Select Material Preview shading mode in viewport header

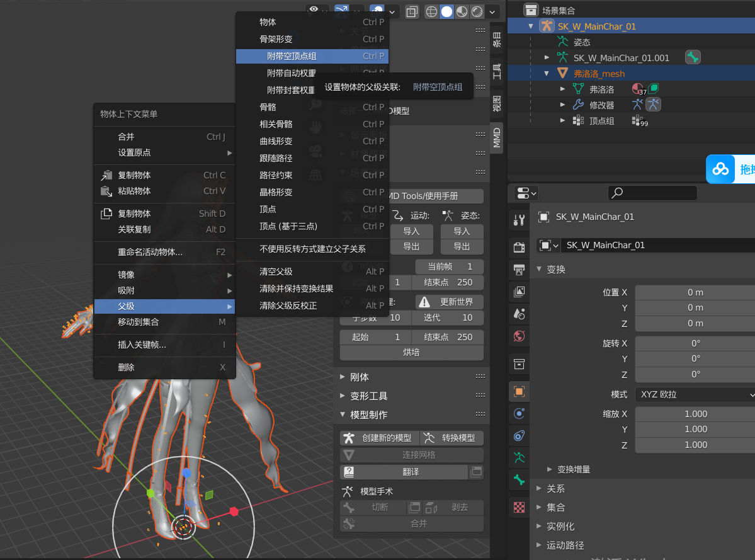pyautogui.click(x=462, y=11)
